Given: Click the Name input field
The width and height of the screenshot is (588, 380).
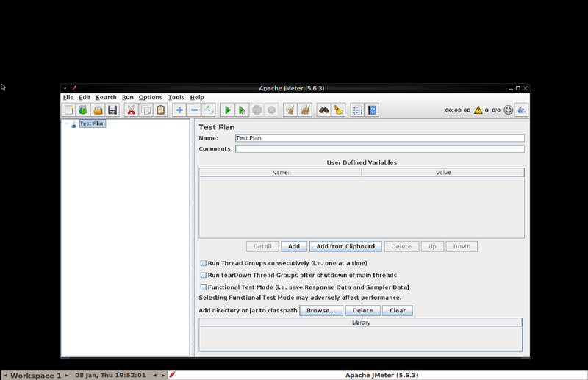Looking at the screenshot, I should point(380,138).
